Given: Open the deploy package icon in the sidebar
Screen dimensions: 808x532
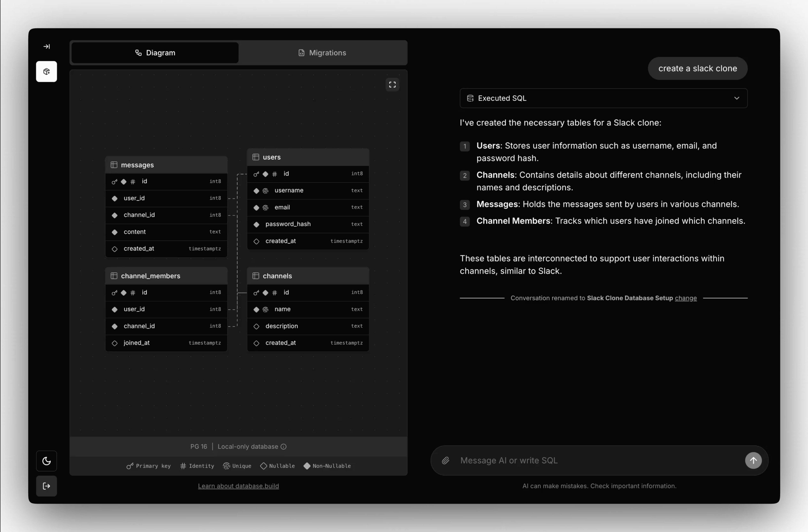Looking at the screenshot, I should [x=46, y=71].
